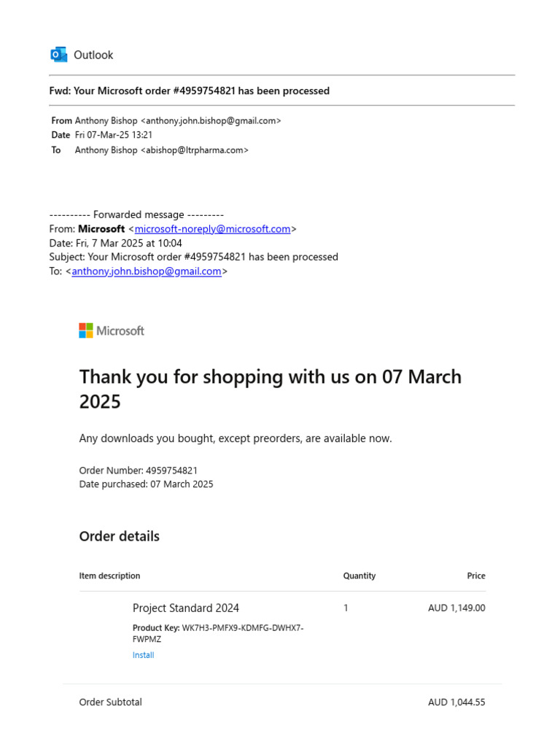The image size is (560, 747).
Task: Click the AUD 1,149.00 price value
Action: (x=456, y=608)
